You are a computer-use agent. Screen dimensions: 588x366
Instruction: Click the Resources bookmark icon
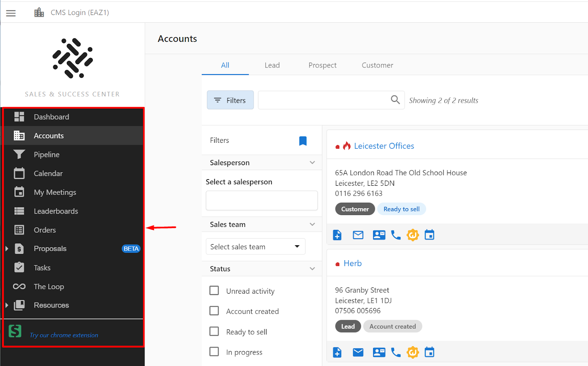pos(19,305)
